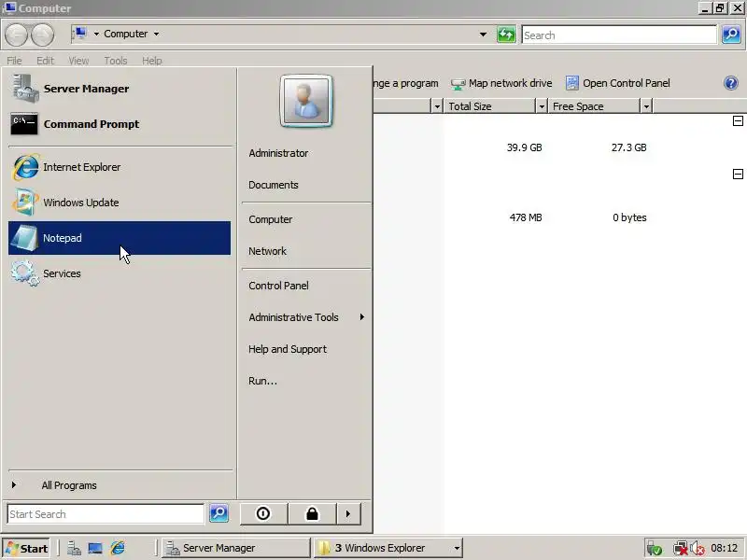Select the 0 bytes free space value
The height and width of the screenshot is (560, 747).
[x=629, y=217]
